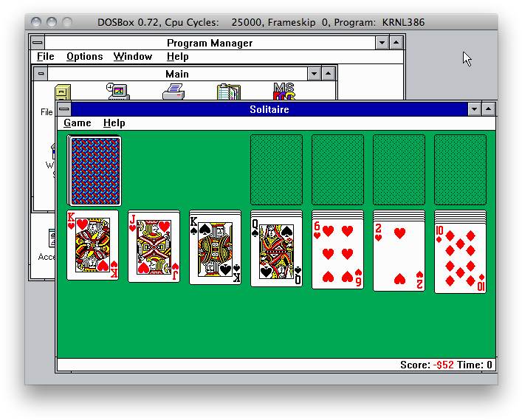The height and width of the screenshot is (420, 522).
Task: Click the DOSBox window title bar text
Action: click(x=261, y=22)
